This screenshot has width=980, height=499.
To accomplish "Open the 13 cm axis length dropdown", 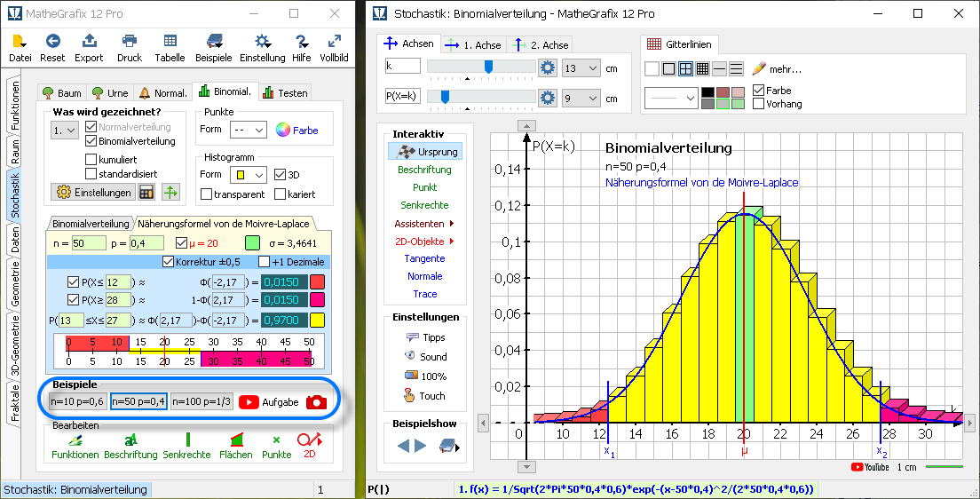I will pyautogui.click(x=581, y=68).
